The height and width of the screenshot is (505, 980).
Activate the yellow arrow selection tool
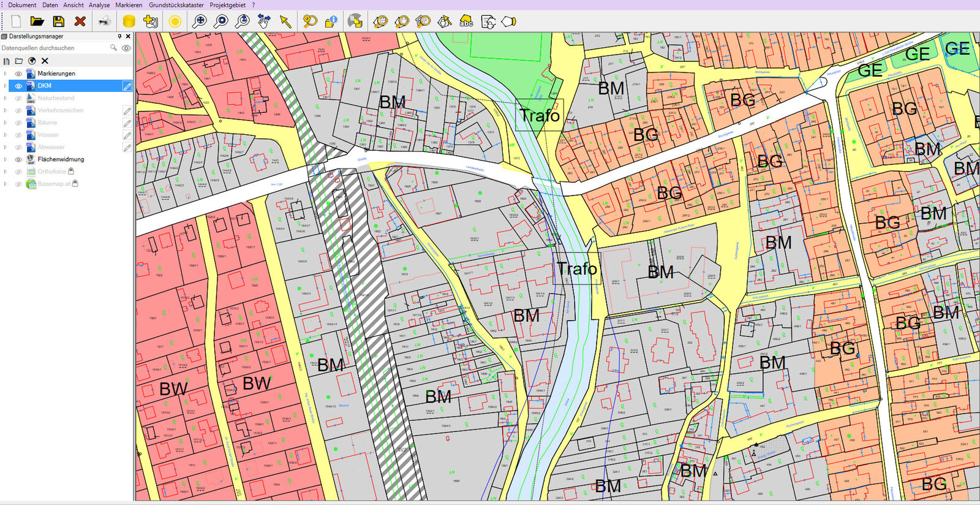285,21
